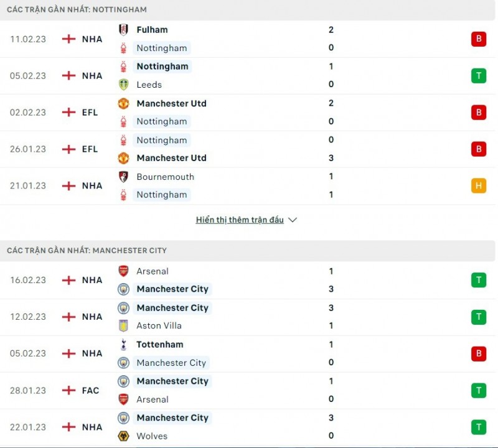This screenshot has width=498, height=448.
Task: Click the Bournemouth club crest icon
Action: coord(123,177)
